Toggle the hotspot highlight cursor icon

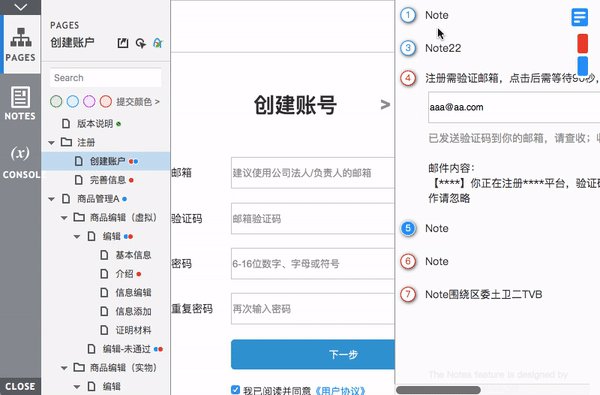pyautogui.click(x=140, y=43)
